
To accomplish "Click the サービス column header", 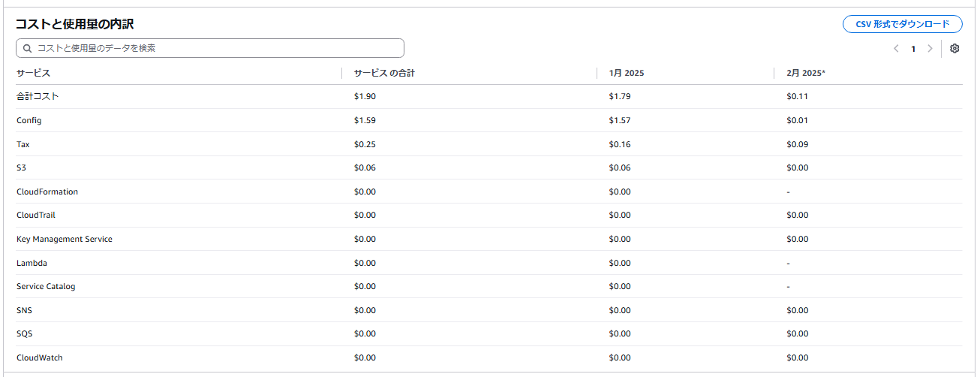I will 33,73.
